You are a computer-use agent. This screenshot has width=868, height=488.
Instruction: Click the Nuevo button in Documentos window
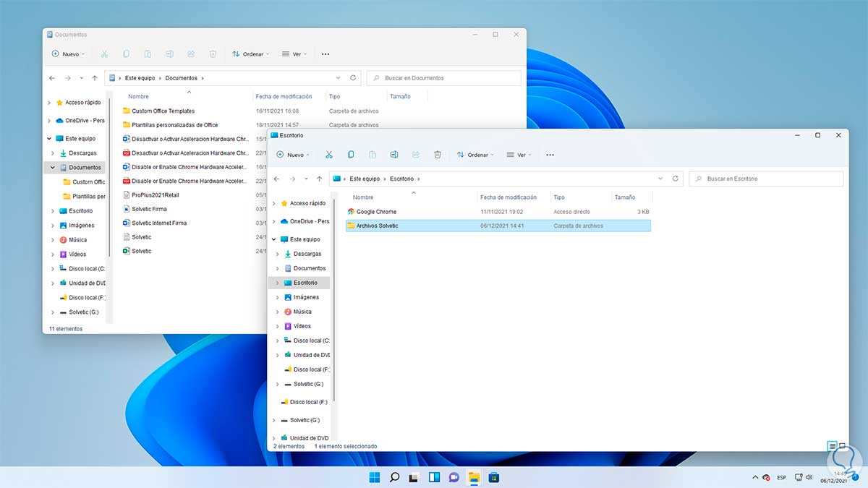pyautogui.click(x=68, y=54)
